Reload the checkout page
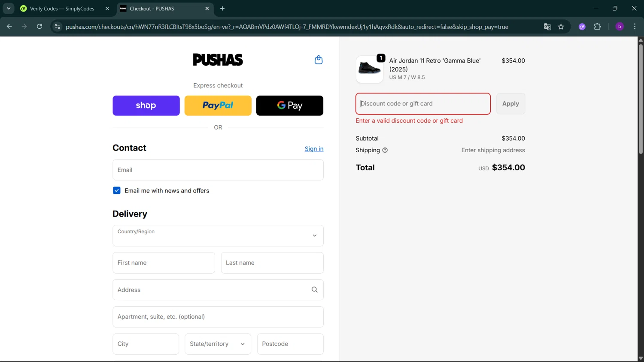Viewport: 644px width, 362px height. pos(39,27)
